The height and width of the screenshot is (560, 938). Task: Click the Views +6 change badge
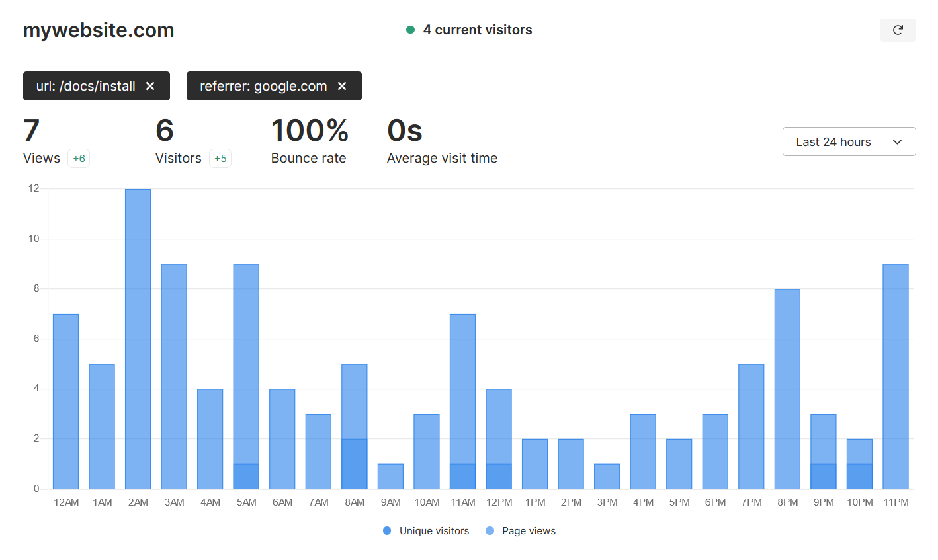79,159
